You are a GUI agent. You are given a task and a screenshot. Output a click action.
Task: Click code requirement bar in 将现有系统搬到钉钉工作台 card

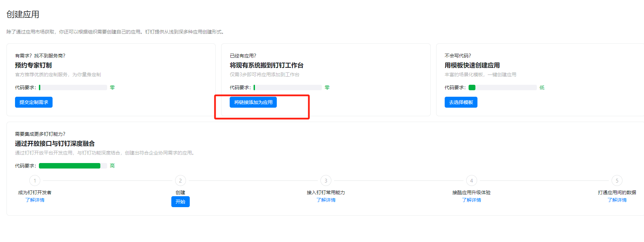click(288, 88)
